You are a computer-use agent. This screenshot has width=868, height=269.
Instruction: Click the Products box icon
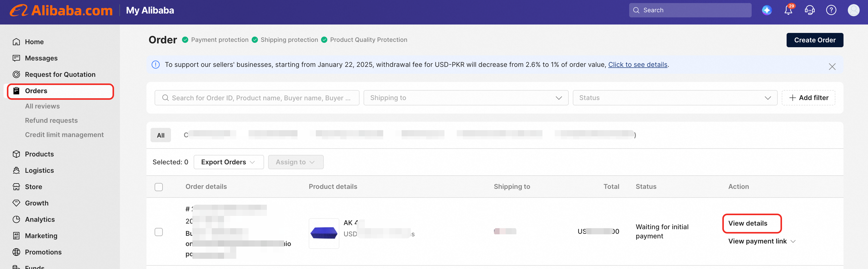click(16, 154)
